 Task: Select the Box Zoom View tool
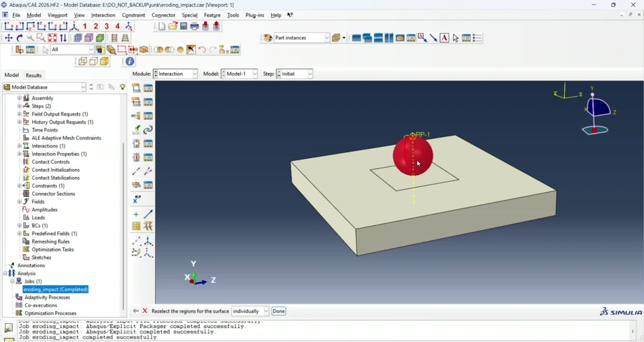(x=41, y=38)
